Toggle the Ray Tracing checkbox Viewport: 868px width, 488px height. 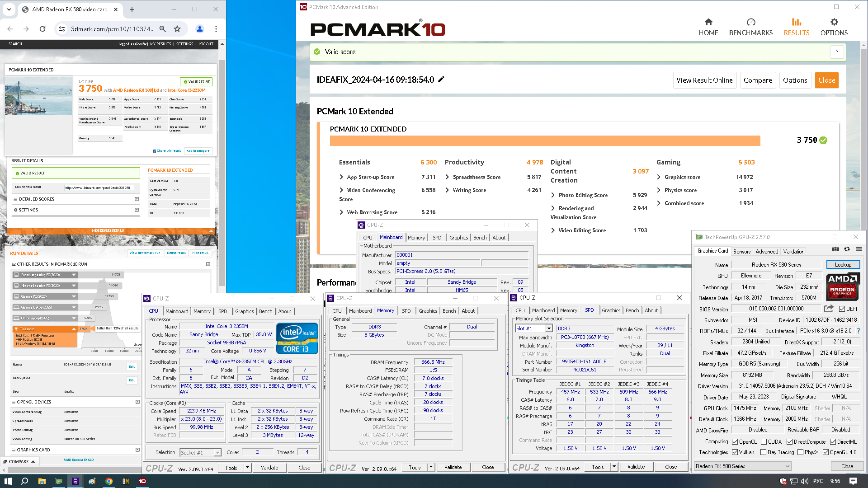[764, 452]
